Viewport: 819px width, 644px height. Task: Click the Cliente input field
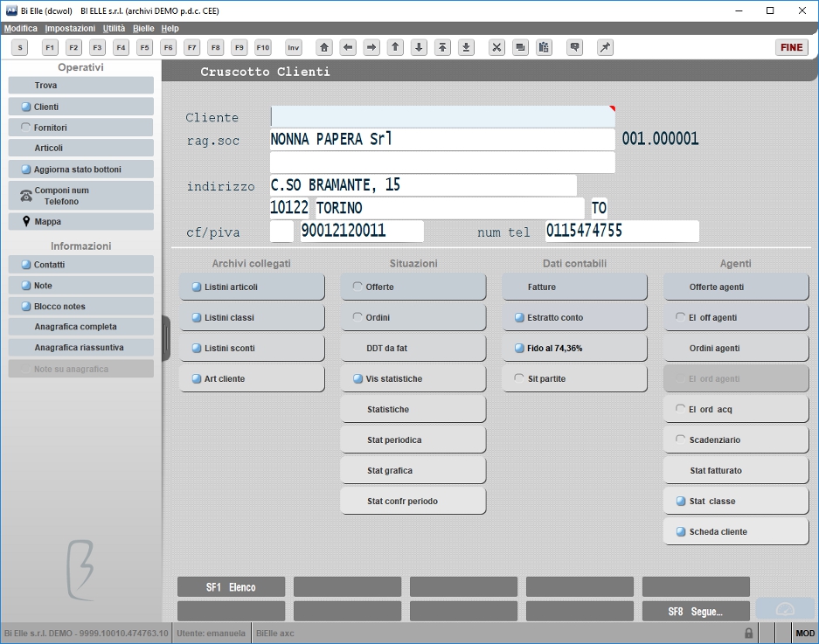(442, 117)
